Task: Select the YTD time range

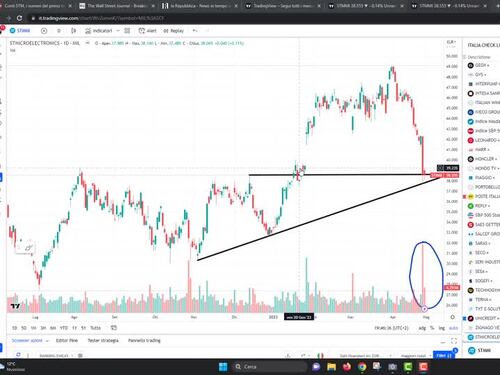Action: click(x=64, y=328)
